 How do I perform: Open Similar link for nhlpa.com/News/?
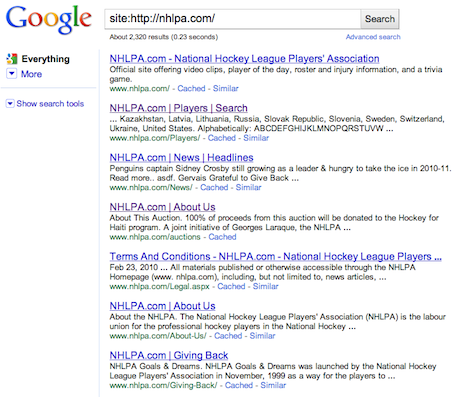click(x=248, y=187)
